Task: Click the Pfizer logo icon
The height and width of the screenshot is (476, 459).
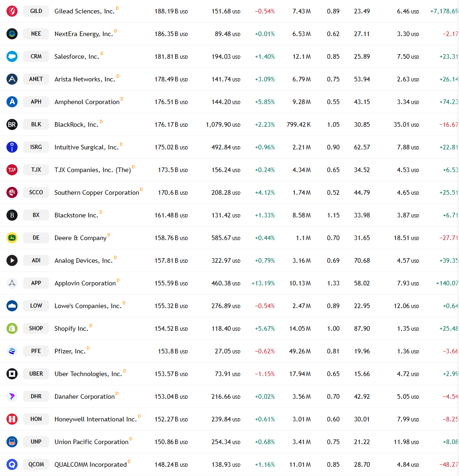Action: pos(12,351)
